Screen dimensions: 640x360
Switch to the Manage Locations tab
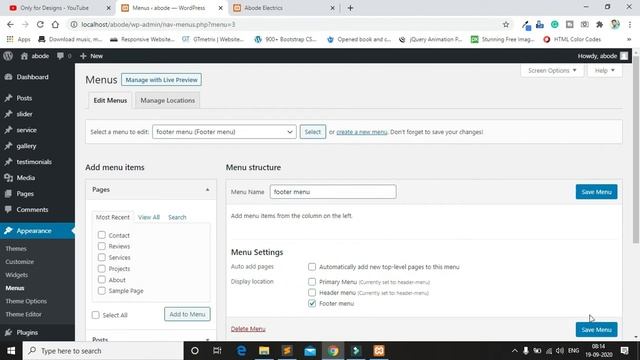[x=167, y=100]
